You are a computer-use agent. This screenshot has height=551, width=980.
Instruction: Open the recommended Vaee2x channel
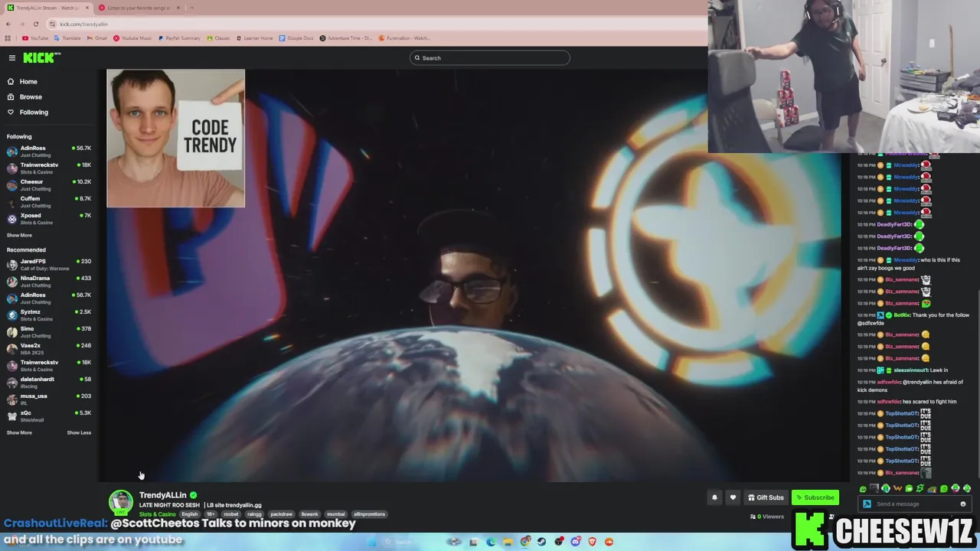[49, 348]
